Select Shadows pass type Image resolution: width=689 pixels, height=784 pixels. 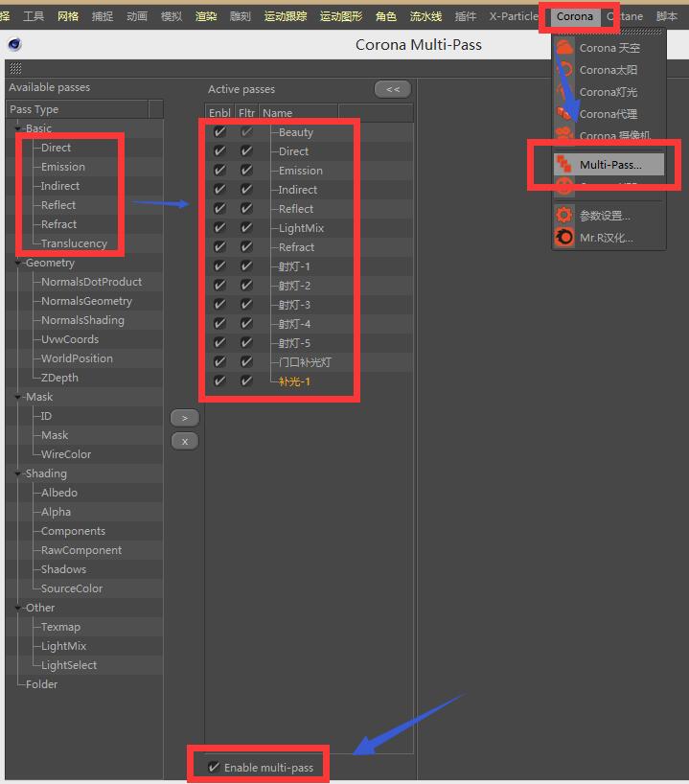click(63, 569)
